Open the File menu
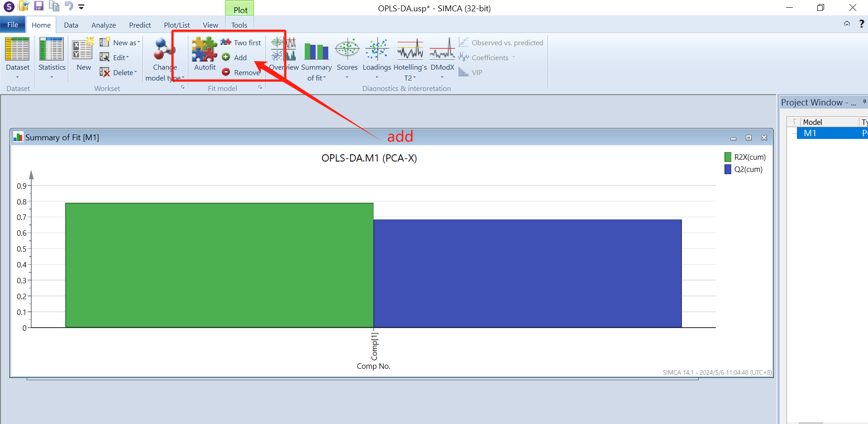The image size is (868, 424). pyautogui.click(x=13, y=25)
